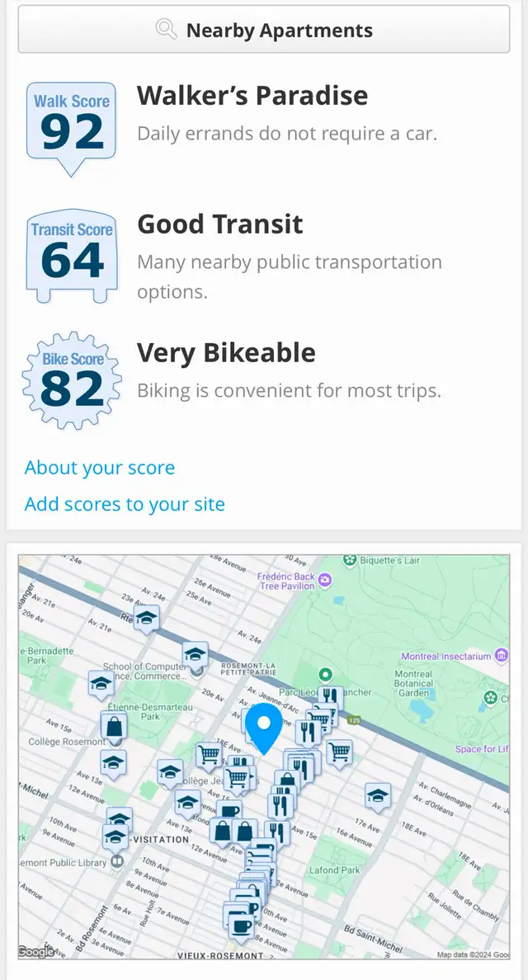Click the magnifier icon beside Nearby Apartments
The width and height of the screenshot is (528, 980).
click(166, 30)
